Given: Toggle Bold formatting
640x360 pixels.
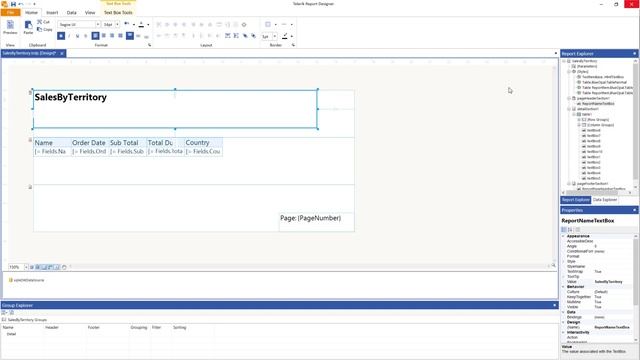Looking at the screenshot, I should coord(61,36).
